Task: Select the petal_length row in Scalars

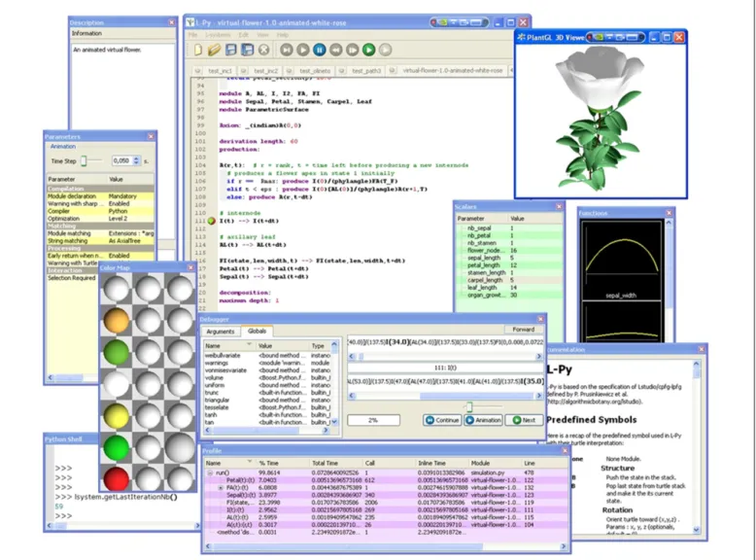Action: (509, 265)
